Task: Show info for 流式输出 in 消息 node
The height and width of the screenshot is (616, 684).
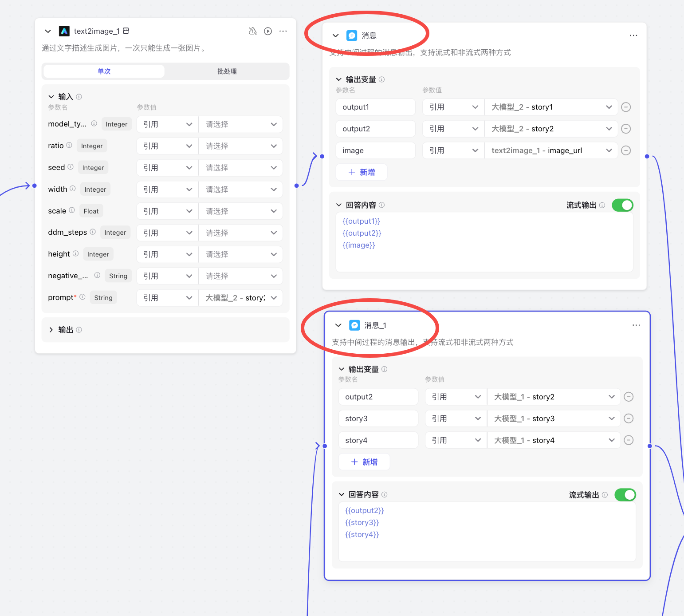Action: [602, 205]
